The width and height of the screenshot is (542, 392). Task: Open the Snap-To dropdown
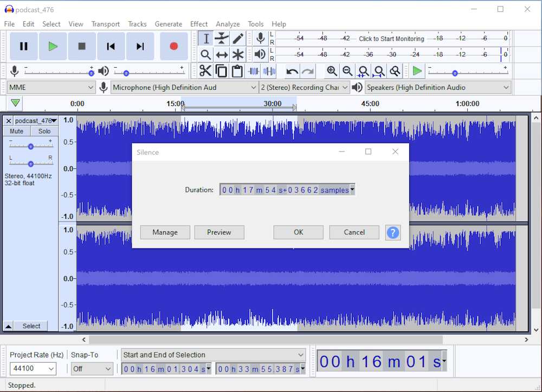point(92,368)
